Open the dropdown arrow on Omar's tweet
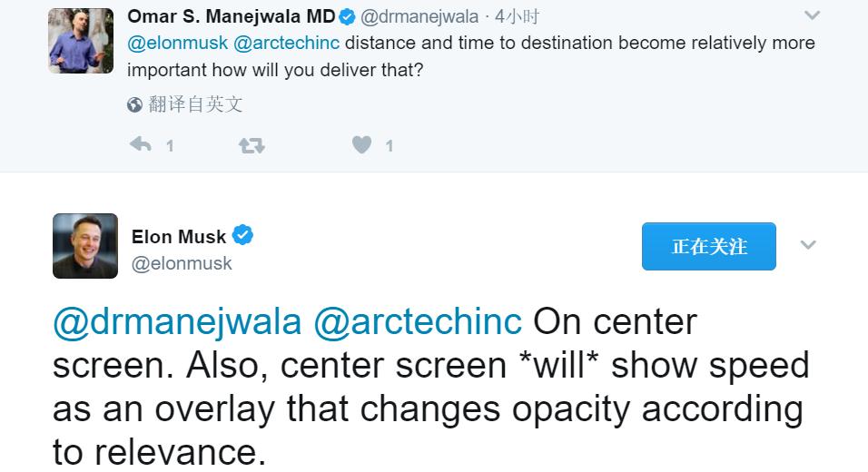868x472 pixels. pyautogui.click(x=813, y=15)
